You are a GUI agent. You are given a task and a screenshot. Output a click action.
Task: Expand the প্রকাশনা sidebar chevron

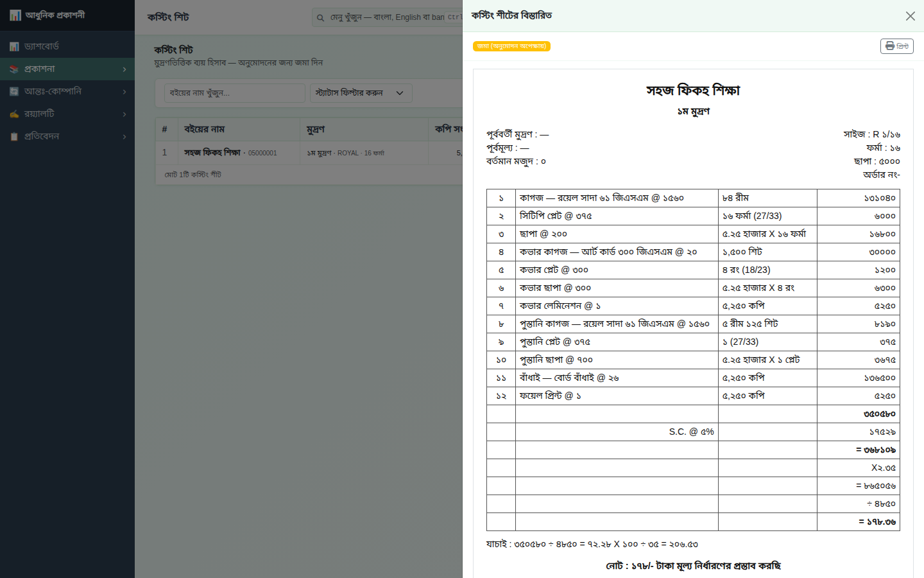point(124,69)
